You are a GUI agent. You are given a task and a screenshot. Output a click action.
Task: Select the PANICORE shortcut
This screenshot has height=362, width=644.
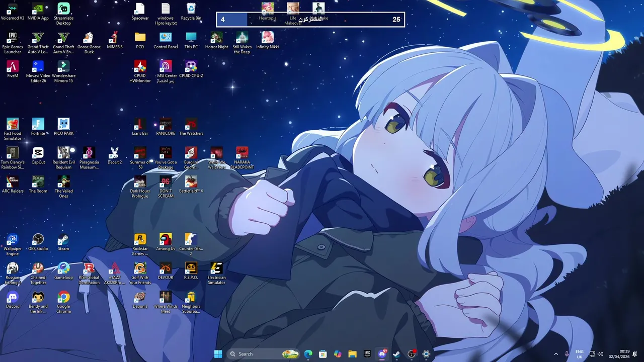pos(166,127)
